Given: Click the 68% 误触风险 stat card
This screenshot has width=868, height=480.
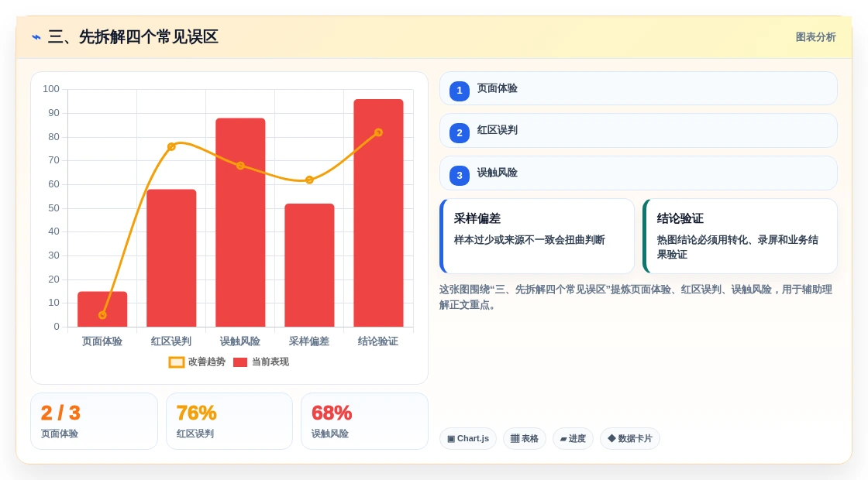Looking at the screenshot, I should (364, 421).
